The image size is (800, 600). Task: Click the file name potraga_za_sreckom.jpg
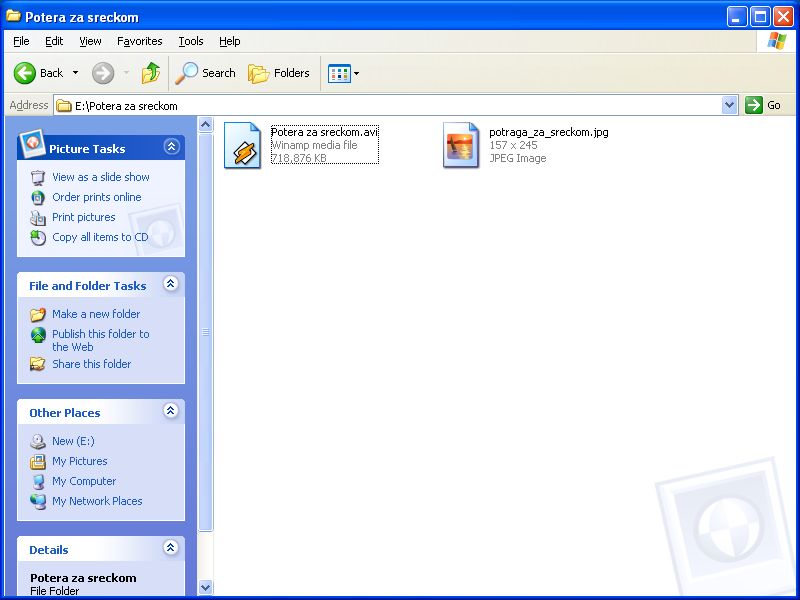[x=549, y=132]
